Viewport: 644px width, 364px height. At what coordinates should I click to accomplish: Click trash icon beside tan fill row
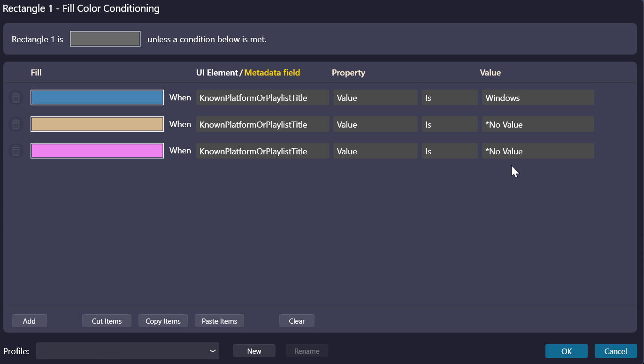tap(16, 124)
